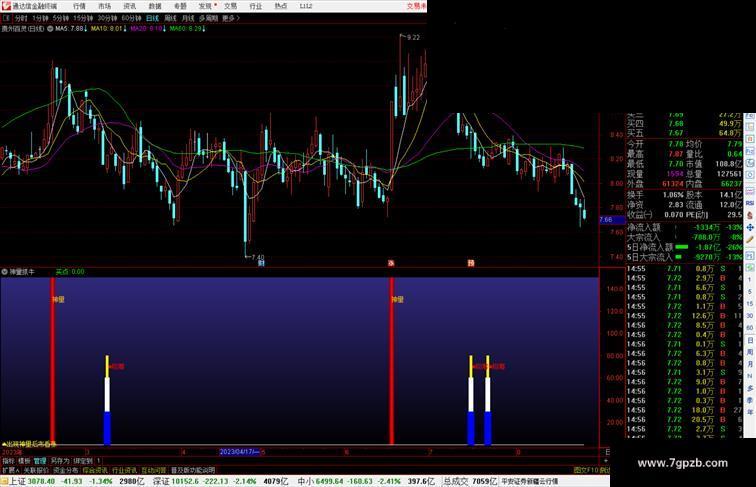
Task: Open the 热点 menu
Action: coord(281,6)
